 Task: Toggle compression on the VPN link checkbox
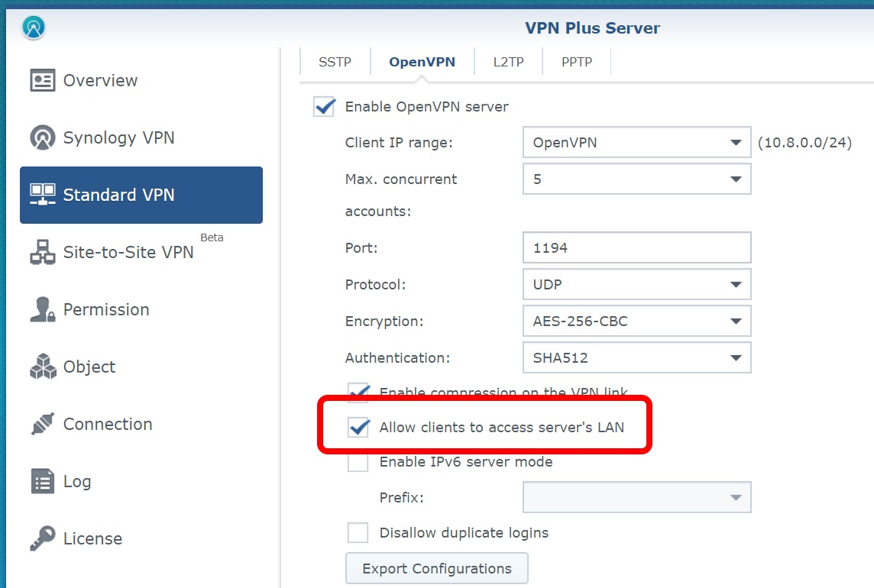pyautogui.click(x=358, y=391)
